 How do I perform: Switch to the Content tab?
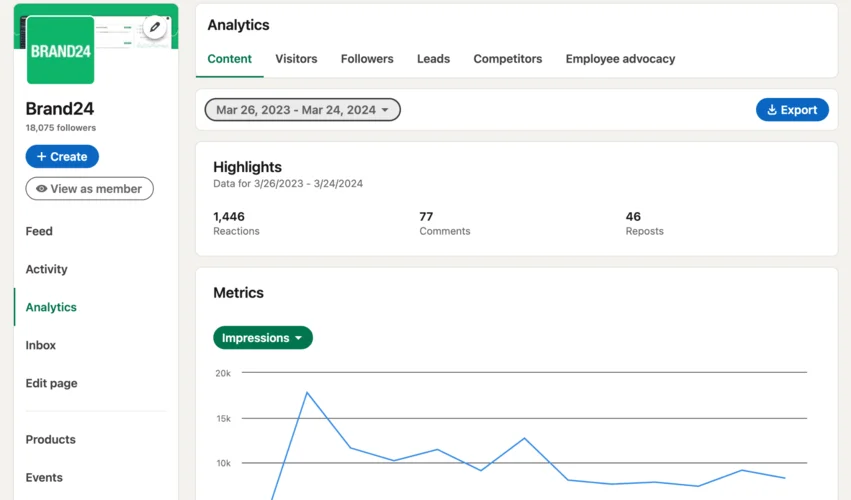(x=230, y=59)
